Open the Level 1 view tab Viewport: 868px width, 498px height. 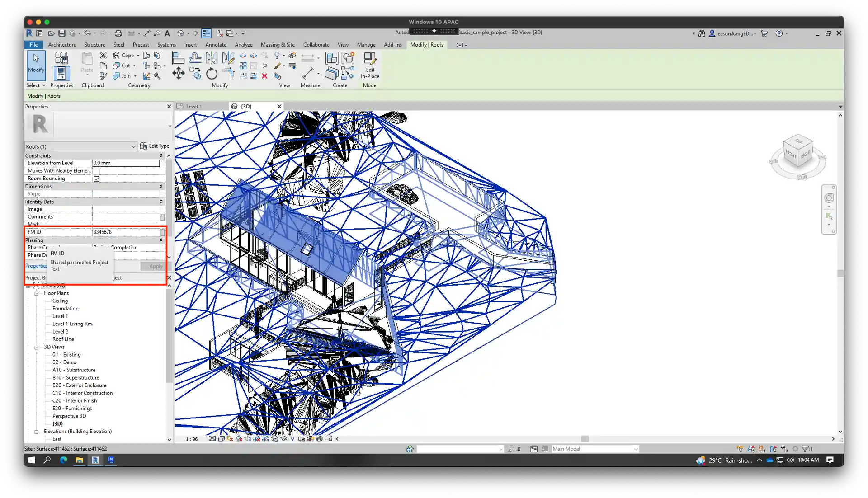coord(194,106)
